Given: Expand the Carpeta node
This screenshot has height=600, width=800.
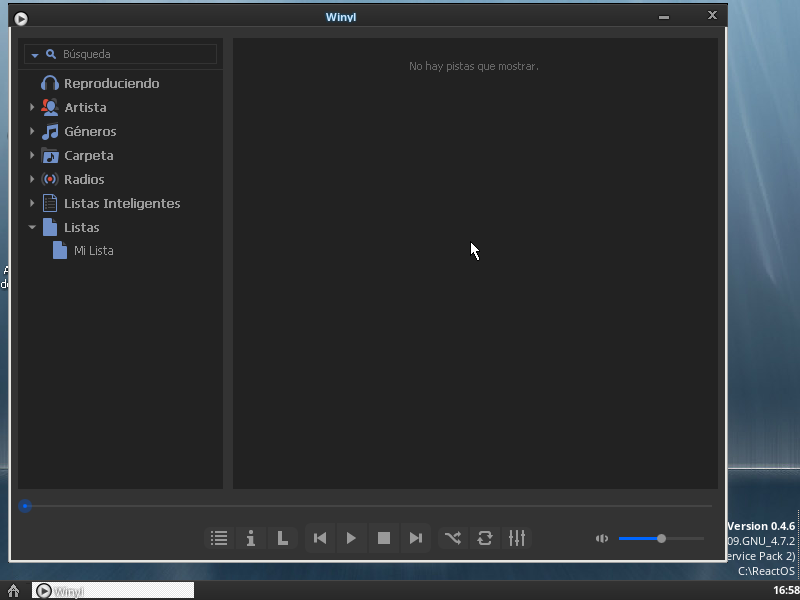Looking at the screenshot, I should (x=32, y=155).
